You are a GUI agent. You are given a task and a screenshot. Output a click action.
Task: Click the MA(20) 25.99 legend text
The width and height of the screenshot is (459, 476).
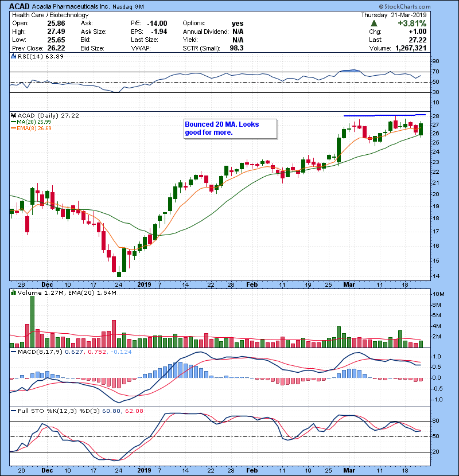click(x=34, y=122)
